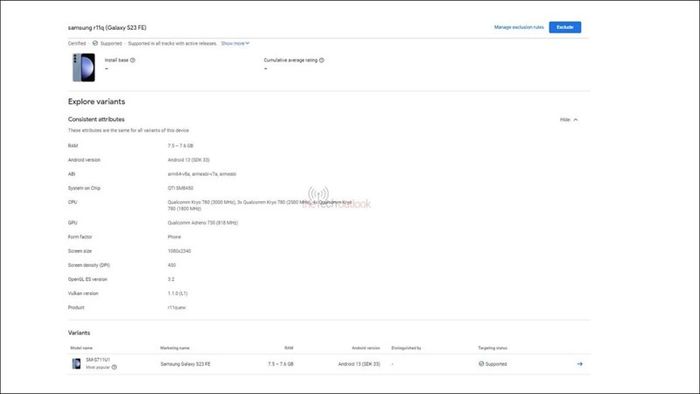Click the Supported checkmark icon near Certified
700x394 pixels.
(x=95, y=43)
